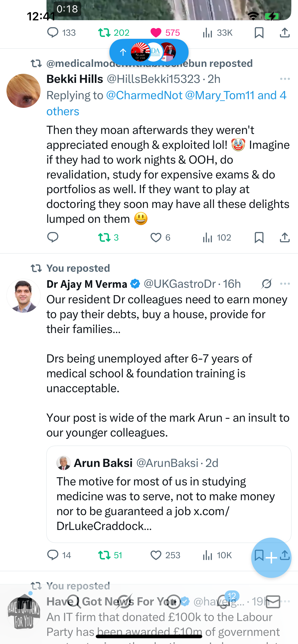
Task: Open the @CharmedNot profile link
Action: pos(144,96)
